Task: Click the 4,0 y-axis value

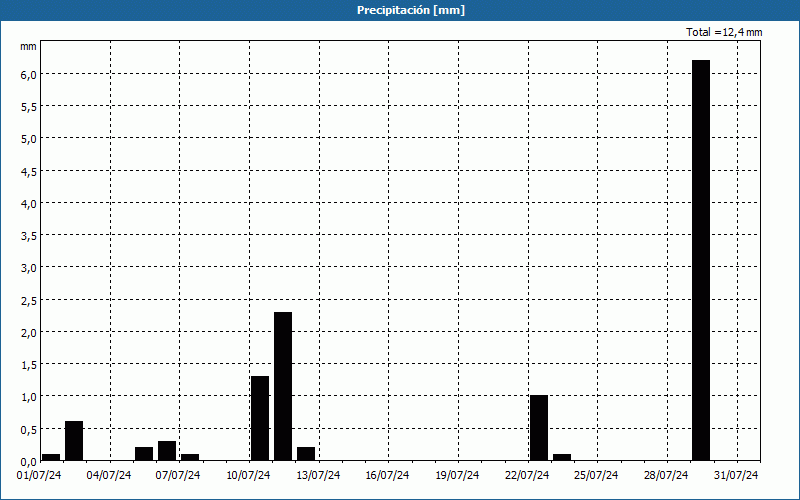Action: (x=29, y=204)
